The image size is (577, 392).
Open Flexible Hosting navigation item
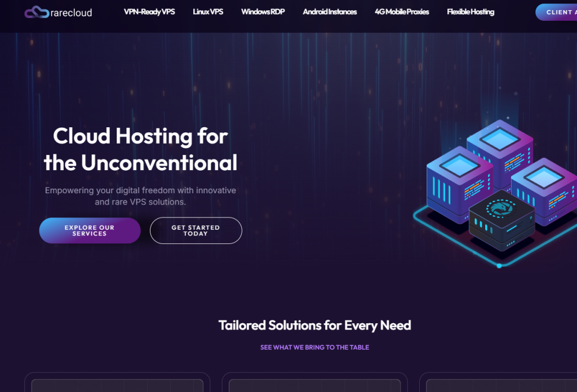click(471, 12)
